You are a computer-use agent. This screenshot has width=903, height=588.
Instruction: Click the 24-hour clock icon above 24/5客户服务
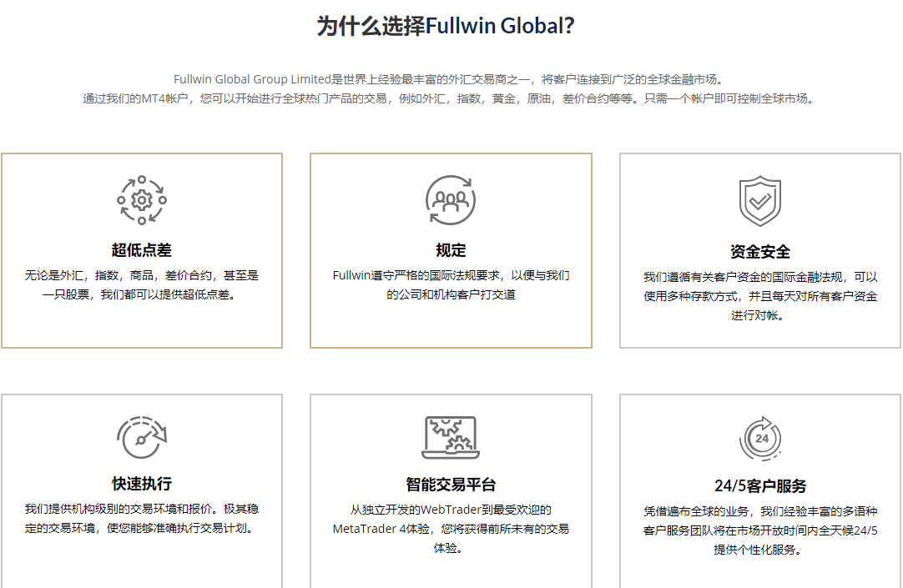tap(759, 437)
